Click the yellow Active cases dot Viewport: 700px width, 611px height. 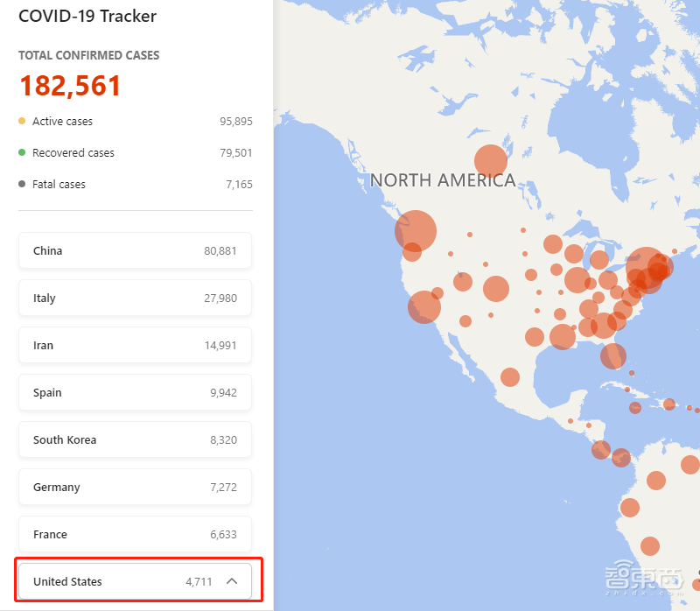click(x=22, y=121)
